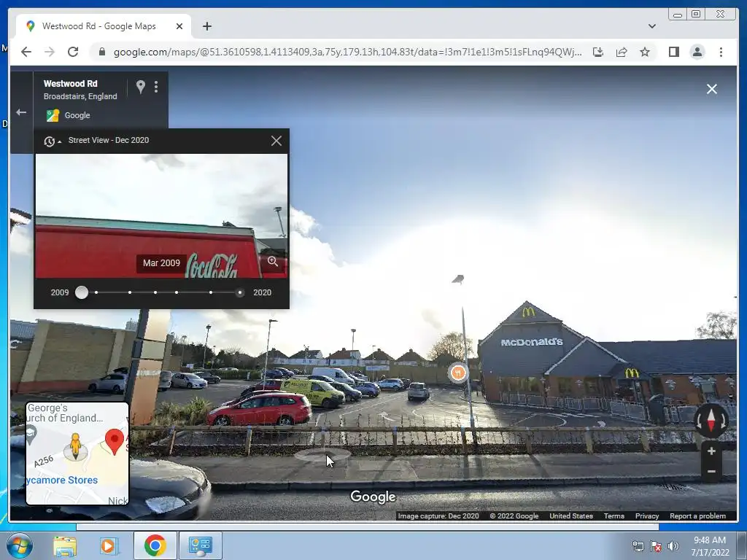The height and width of the screenshot is (560, 747).
Task: Select the Westwood Rd - Google Maps tab
Action: [98, 26]
